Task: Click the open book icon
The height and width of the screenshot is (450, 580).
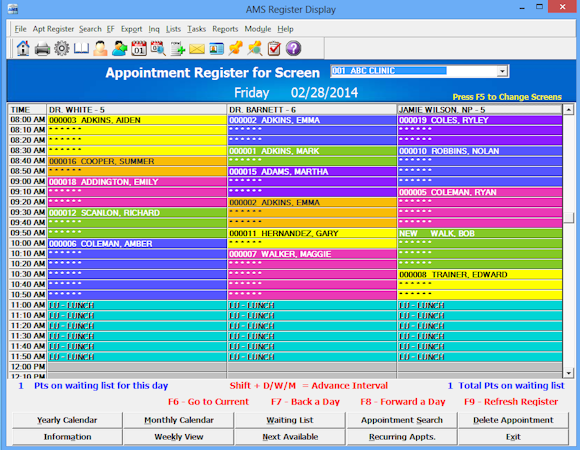Action: pos(81,48)
